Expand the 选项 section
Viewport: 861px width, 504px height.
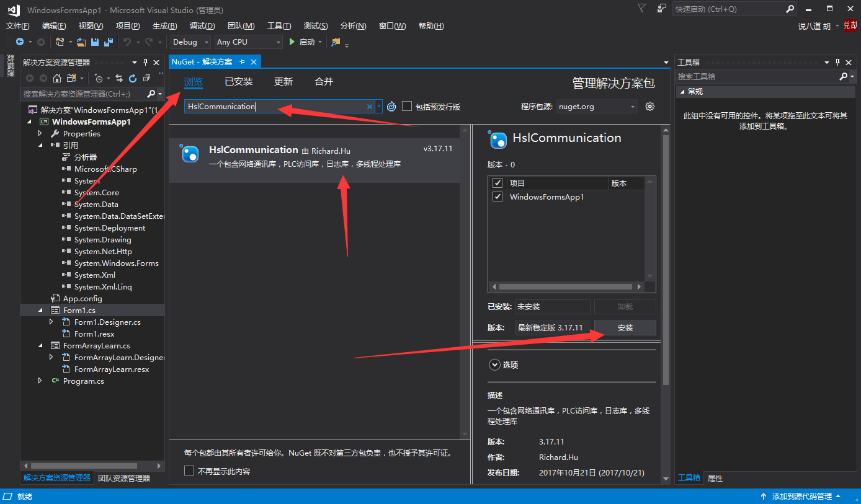pyautogui.click(x=494, y=365)
